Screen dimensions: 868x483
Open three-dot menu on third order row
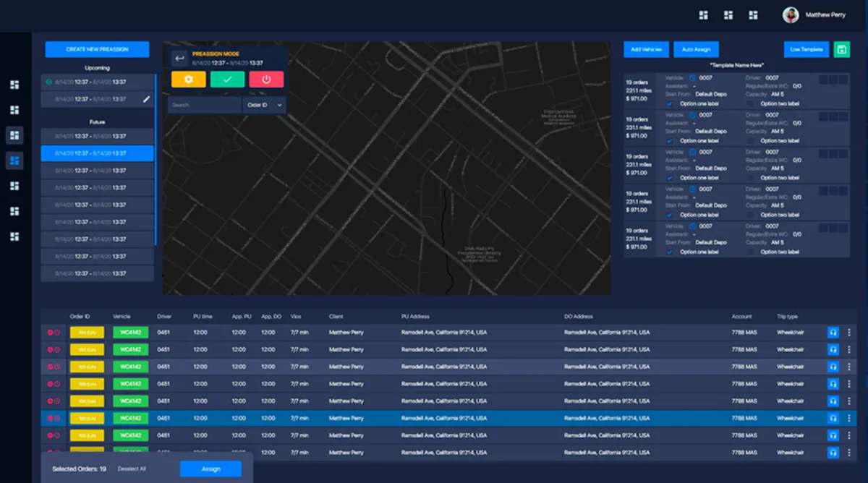point(849,367)
